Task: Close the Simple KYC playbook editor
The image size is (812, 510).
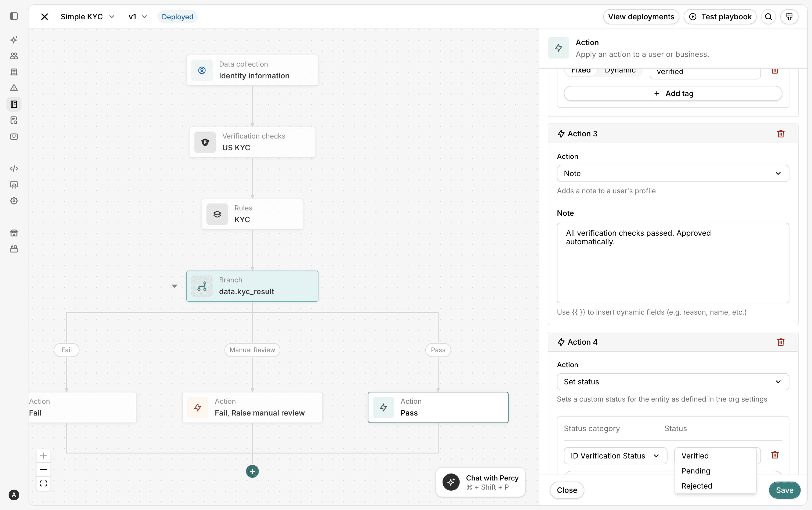Action: (45, 17)
